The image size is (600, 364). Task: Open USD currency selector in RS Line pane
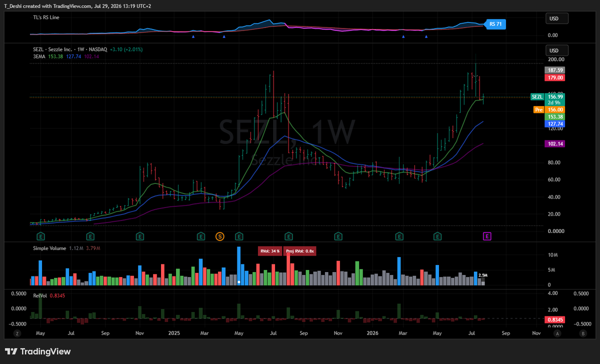(x=558, y=18)
